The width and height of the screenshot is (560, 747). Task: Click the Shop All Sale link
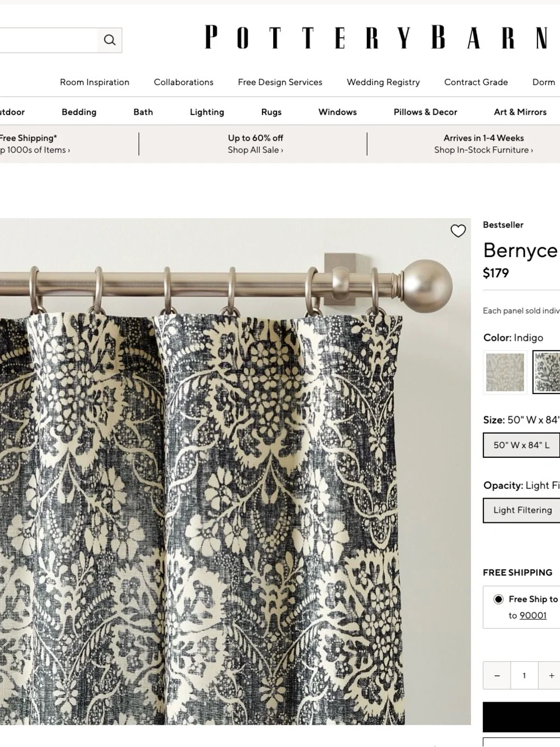point(255,150)
